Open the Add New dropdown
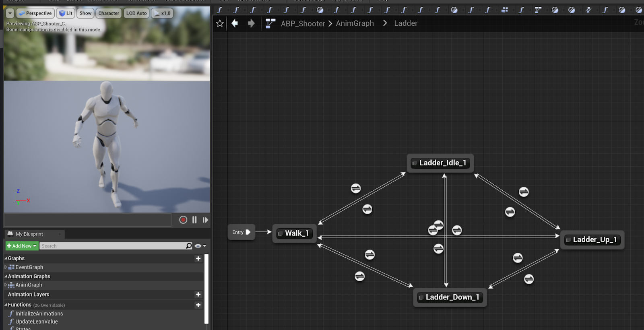Image resolution: width=644 pixels, height=330 pixels. [x=22, y=246]
